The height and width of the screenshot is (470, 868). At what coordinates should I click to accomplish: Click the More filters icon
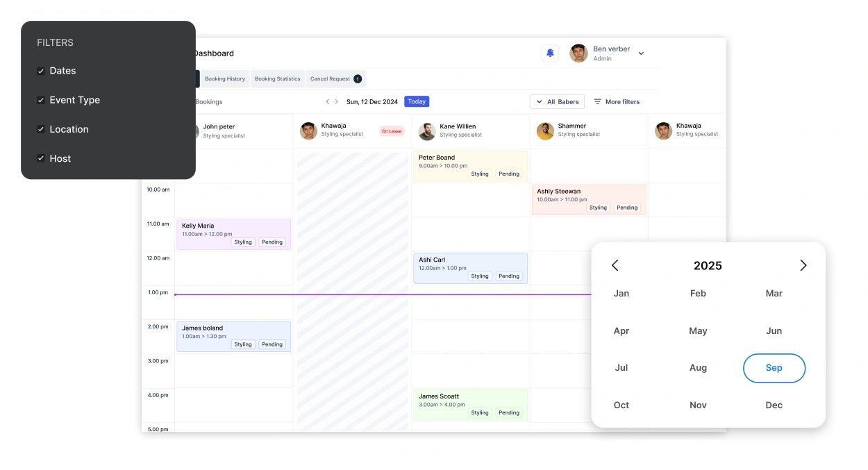click(x=597, y=102)
